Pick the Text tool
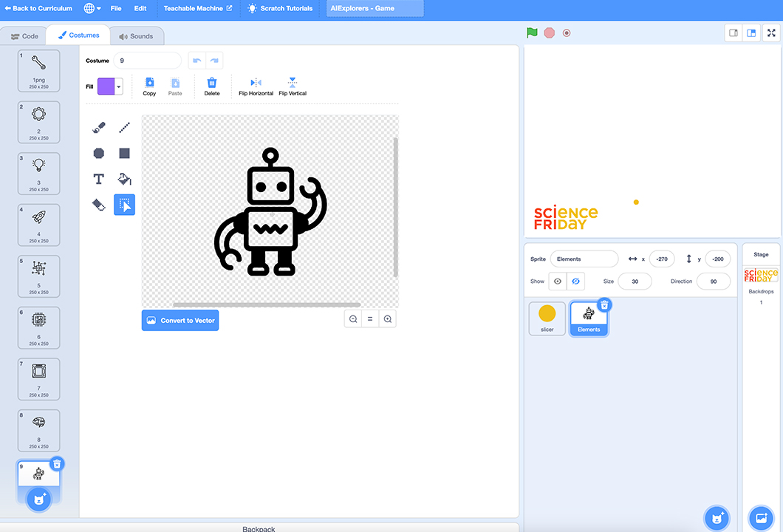This screenshot has height=532, width=783. pyautogui.click(x=99, y=179)
